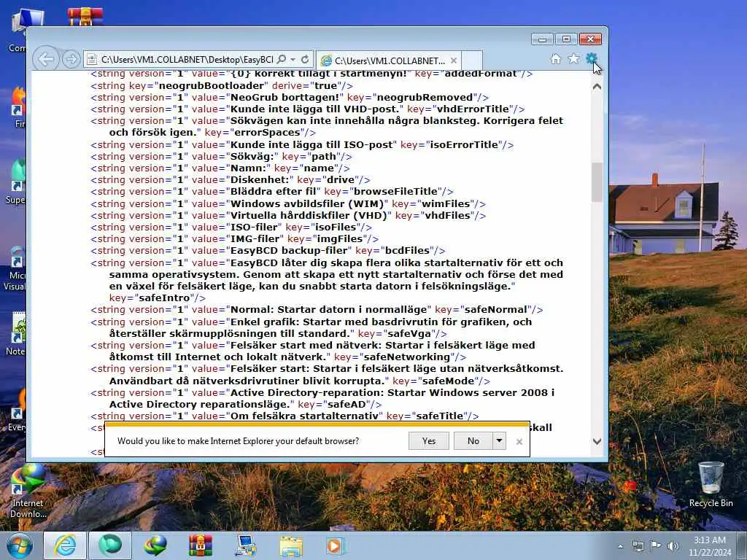Image resolution: width=747 pixels, height=560 pixels.
Task: Open the teal round app in the taskbar
Action: coord(110,545)
